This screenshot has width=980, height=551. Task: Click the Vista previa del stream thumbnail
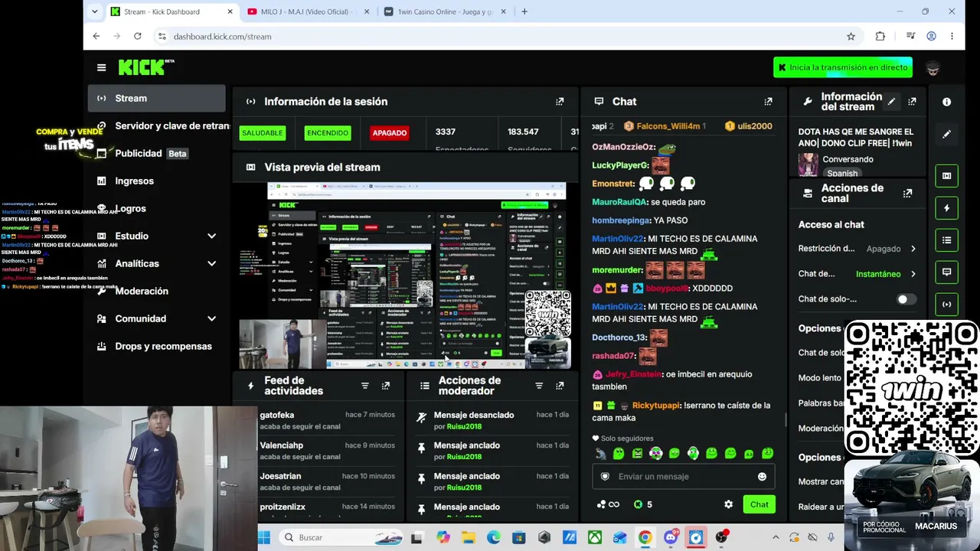pos(405,275)
